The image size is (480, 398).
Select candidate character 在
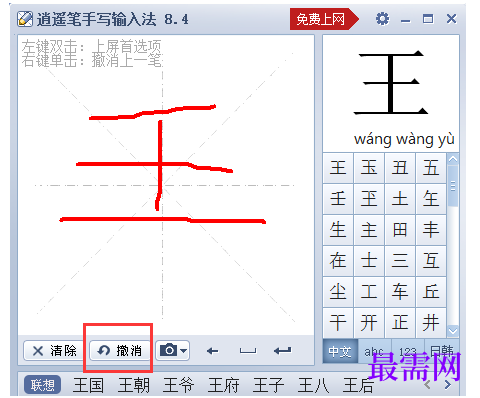tap(338, 261)
